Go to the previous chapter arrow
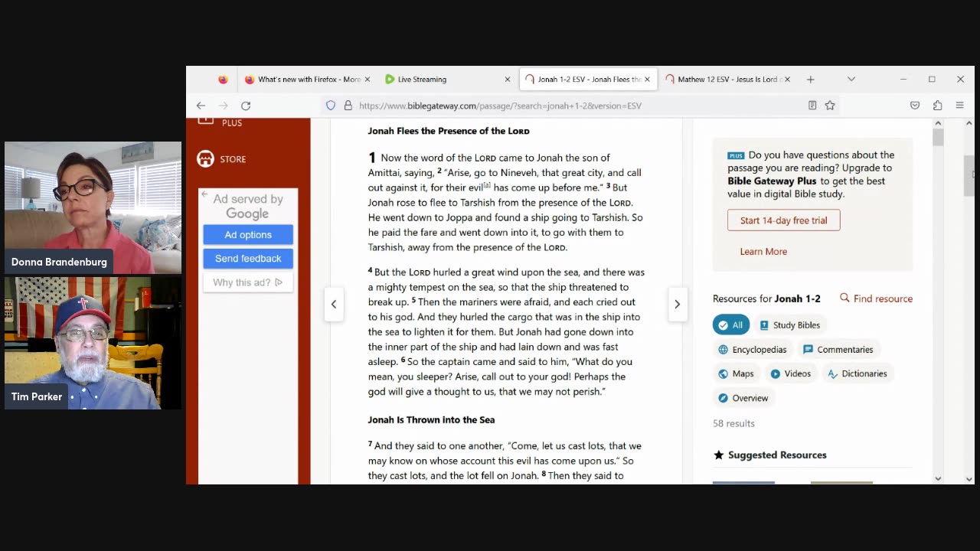Viewport: 980px width, 551px height. (x=334, y=305)
